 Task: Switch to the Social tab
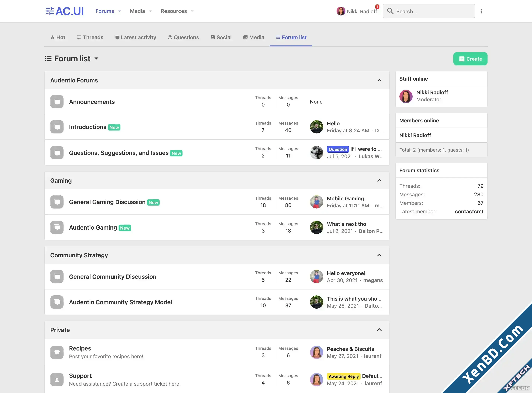[221, 37]
